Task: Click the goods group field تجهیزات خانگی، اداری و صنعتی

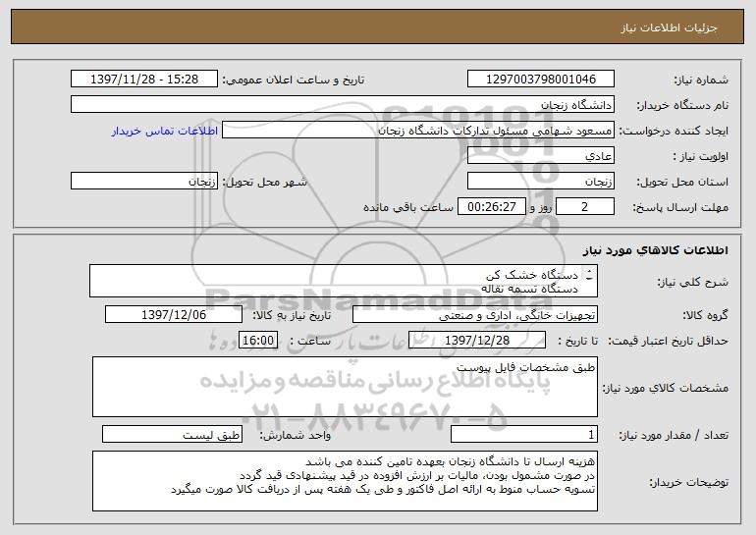Action: click(475, 315)
